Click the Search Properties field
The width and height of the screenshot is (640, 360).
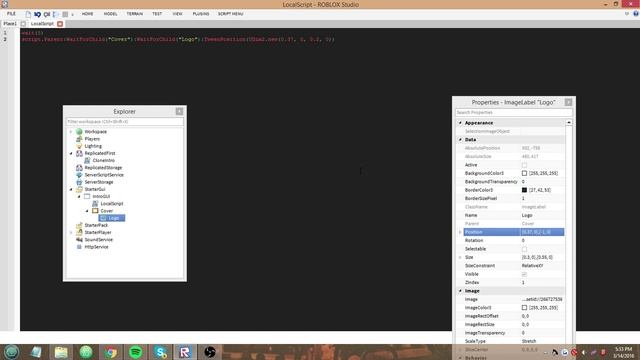[x=514, y=112]
